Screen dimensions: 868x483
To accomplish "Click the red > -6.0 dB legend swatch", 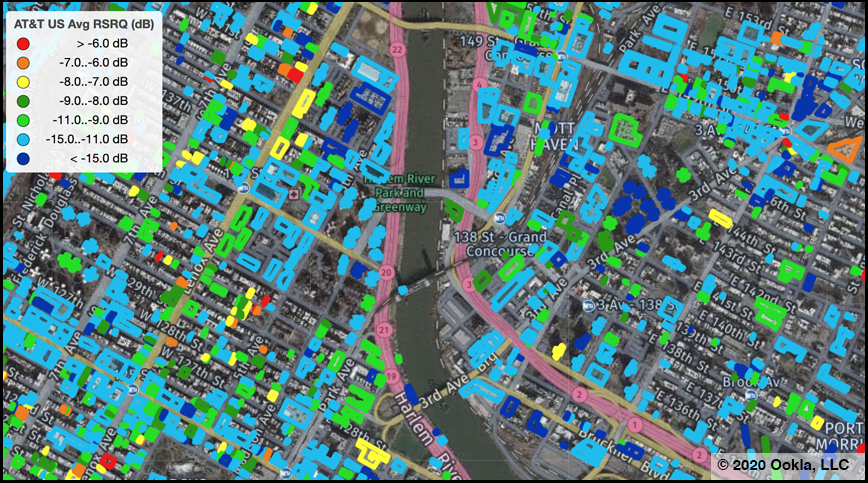I will click(x=23, y=44).
